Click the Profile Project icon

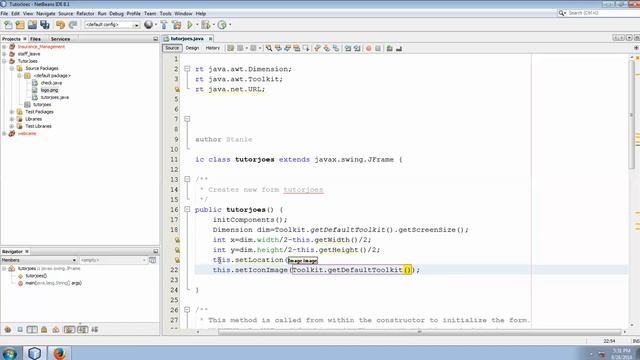pyautogui.click(x=222, y=25)
